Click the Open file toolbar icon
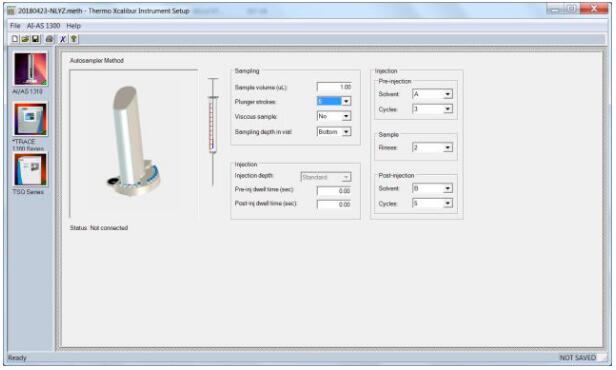Viewport: 616px width, 370px height. click(25, 39)
